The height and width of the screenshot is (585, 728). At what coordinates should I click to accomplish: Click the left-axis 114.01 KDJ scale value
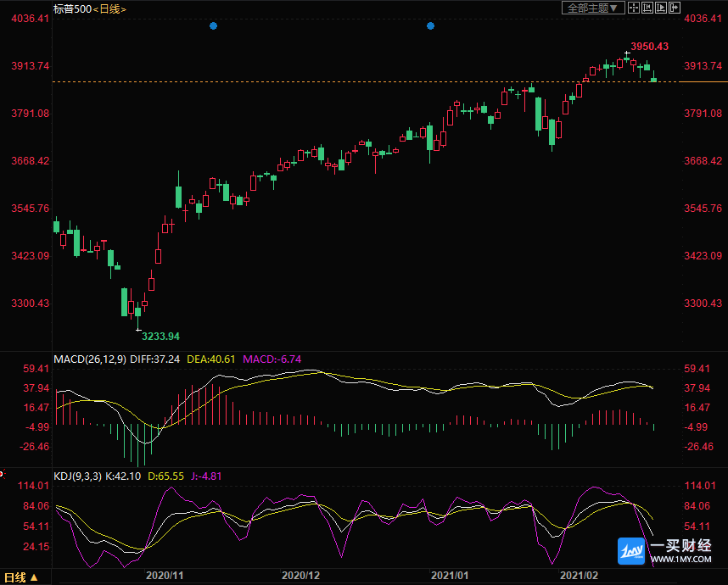(x=33, y=486)
